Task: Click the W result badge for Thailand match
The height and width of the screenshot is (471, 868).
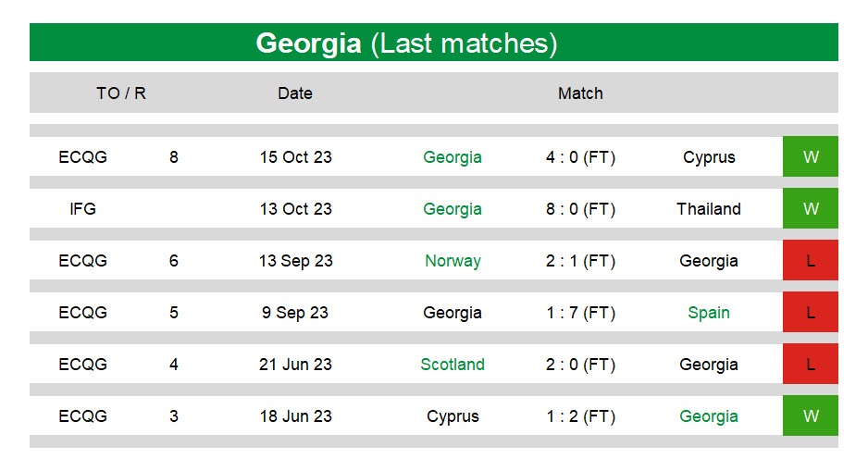Action: [x=810, y=208]
